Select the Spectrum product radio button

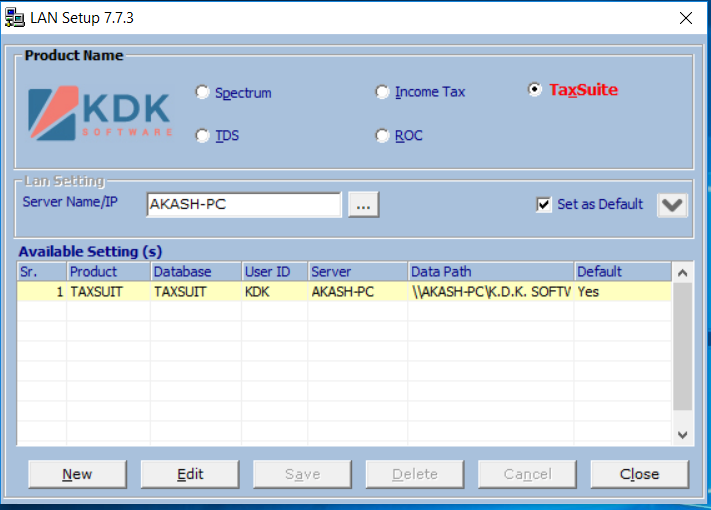coord(202,92)
